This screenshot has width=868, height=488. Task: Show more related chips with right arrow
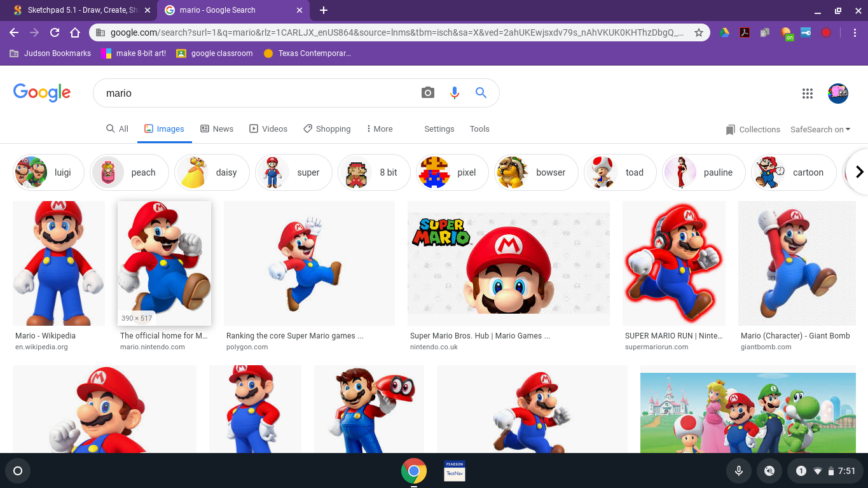(x=859, y=172)
